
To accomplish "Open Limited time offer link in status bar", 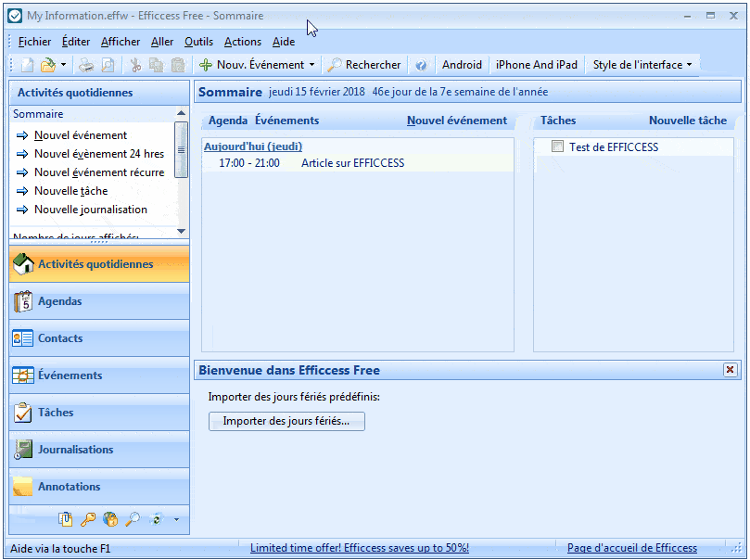I will 360,548.
